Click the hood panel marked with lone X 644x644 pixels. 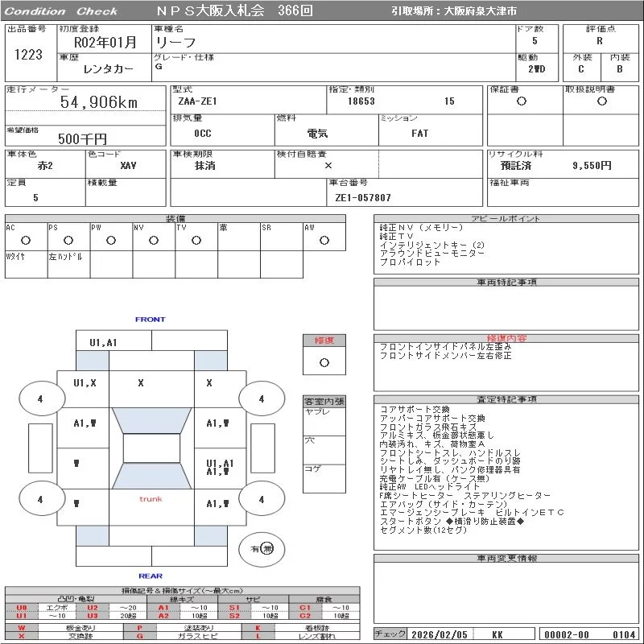click(141, 384)
